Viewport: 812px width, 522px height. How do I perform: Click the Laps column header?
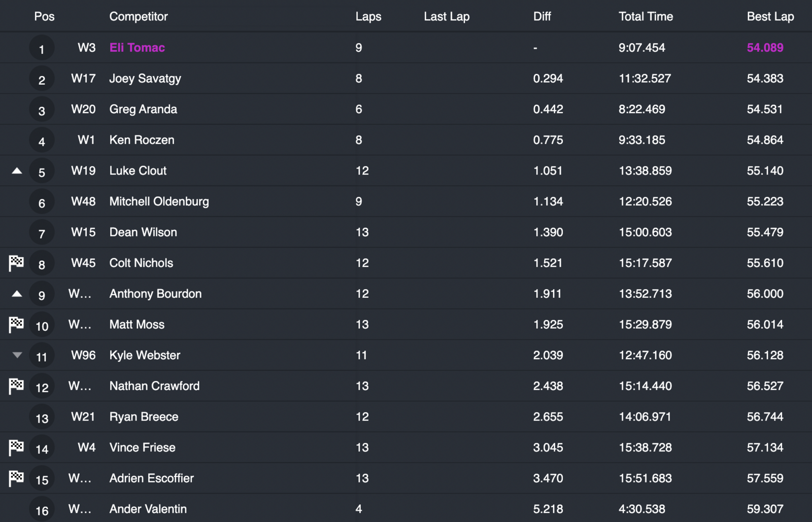tap(368, 16)
